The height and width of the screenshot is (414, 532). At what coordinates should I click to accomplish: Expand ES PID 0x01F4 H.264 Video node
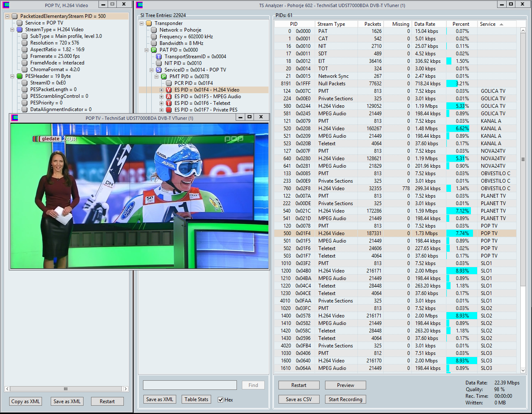162,90
